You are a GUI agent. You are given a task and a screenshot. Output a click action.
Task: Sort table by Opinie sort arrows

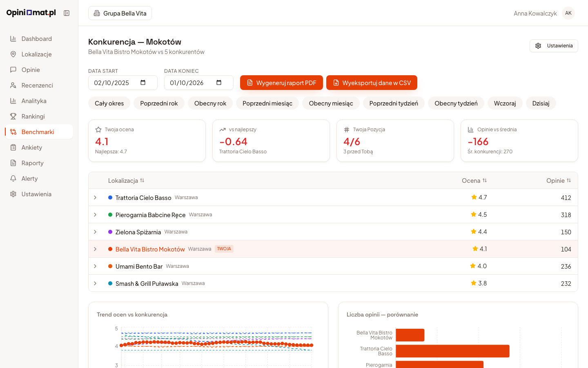click(569, 180)
